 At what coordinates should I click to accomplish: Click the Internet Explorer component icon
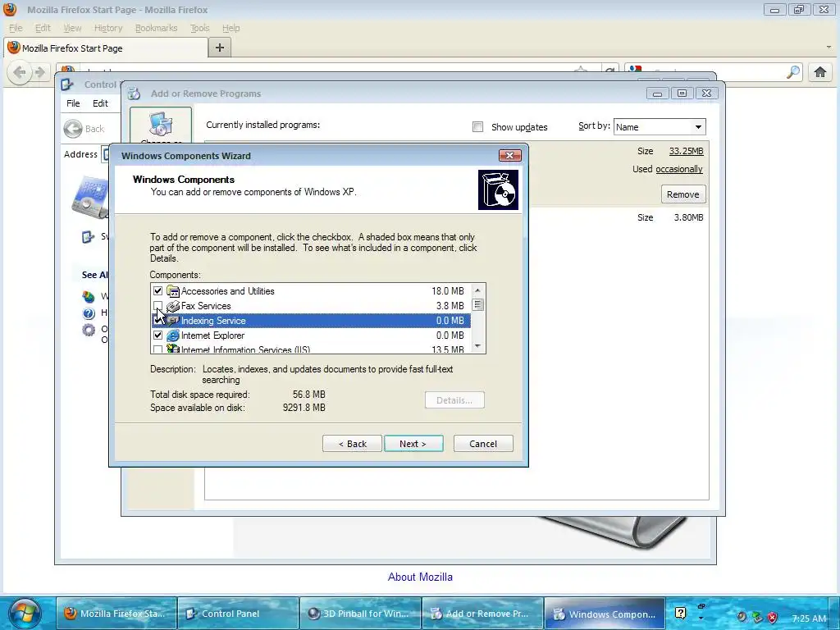(x=172, y=336)
